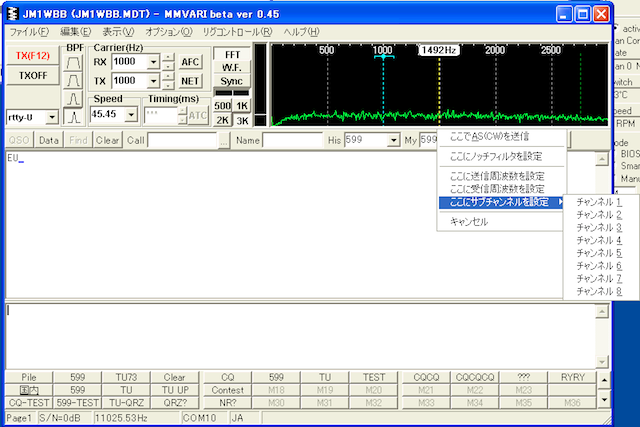Open the Speed 45.45 dropdown
640x427 pixels.
pos(131,115)
